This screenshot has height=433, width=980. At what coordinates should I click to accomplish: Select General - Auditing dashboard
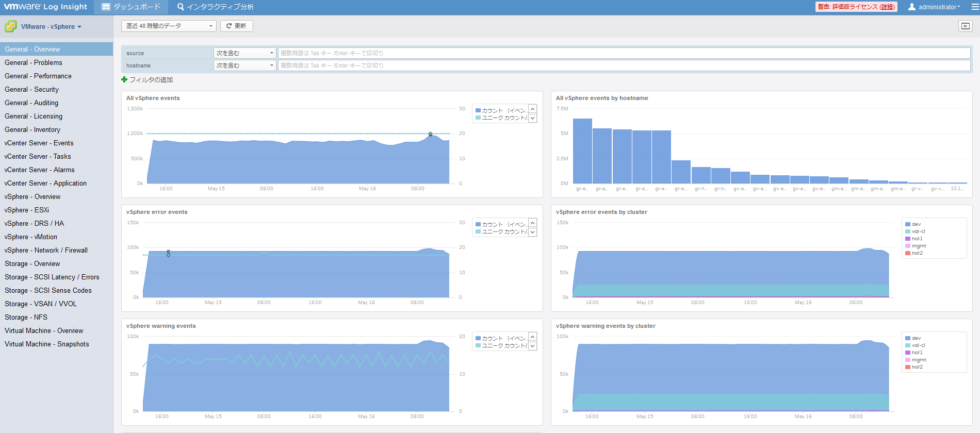(57, 103)
